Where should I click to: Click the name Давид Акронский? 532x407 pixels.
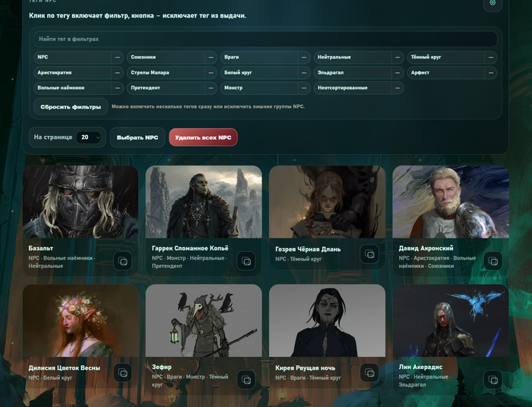click(x=426, y=248)
